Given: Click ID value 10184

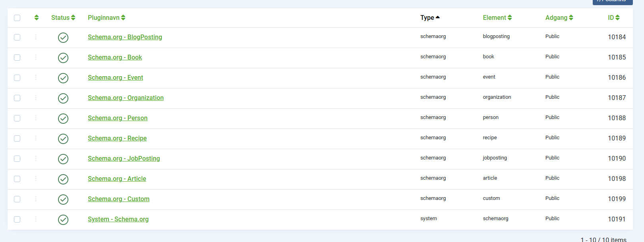Looking at the screenshot, I should coord(617,37).
